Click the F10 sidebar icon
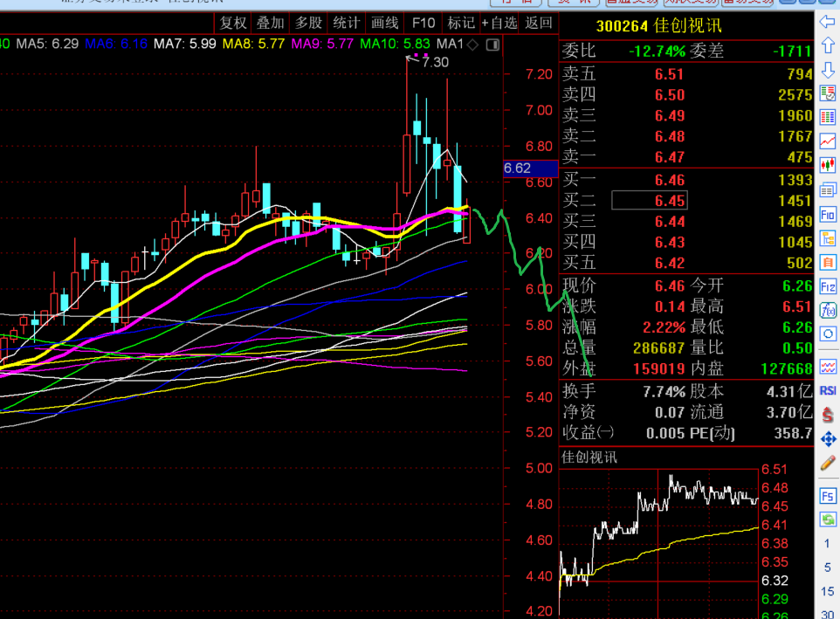Viewport: 840px width, 619px height. tap(828, 215)
